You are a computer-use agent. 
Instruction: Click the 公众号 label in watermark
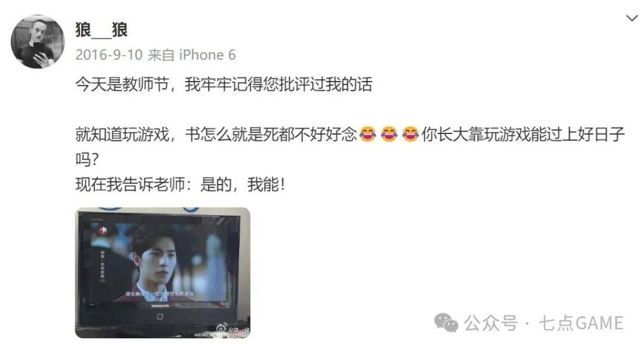point(491,323)
